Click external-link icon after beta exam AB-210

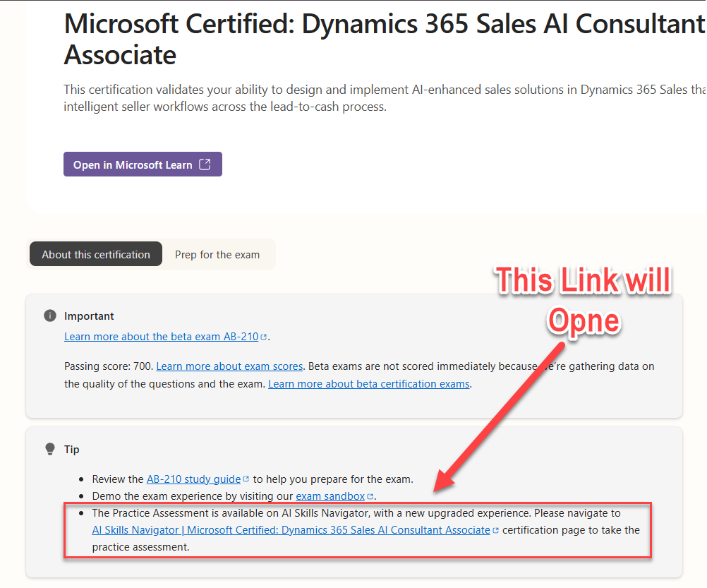[264, 337]
